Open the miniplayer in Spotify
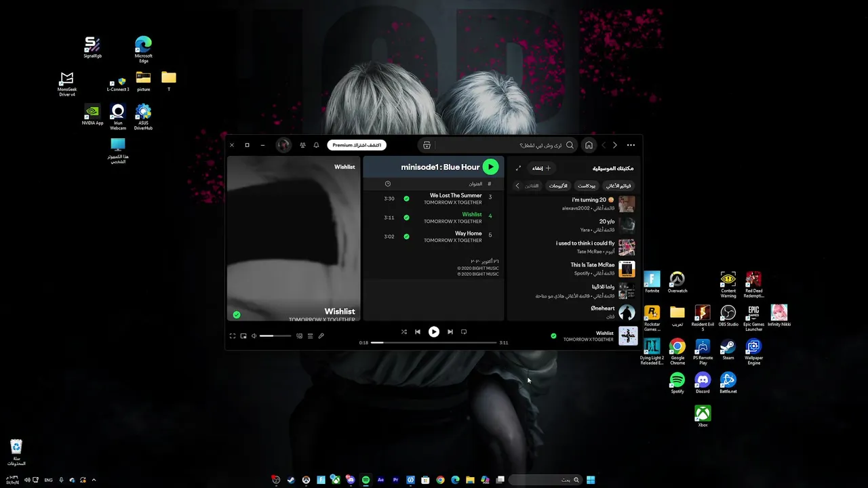This screenshot has width=868, height=488. coord(243,336)
